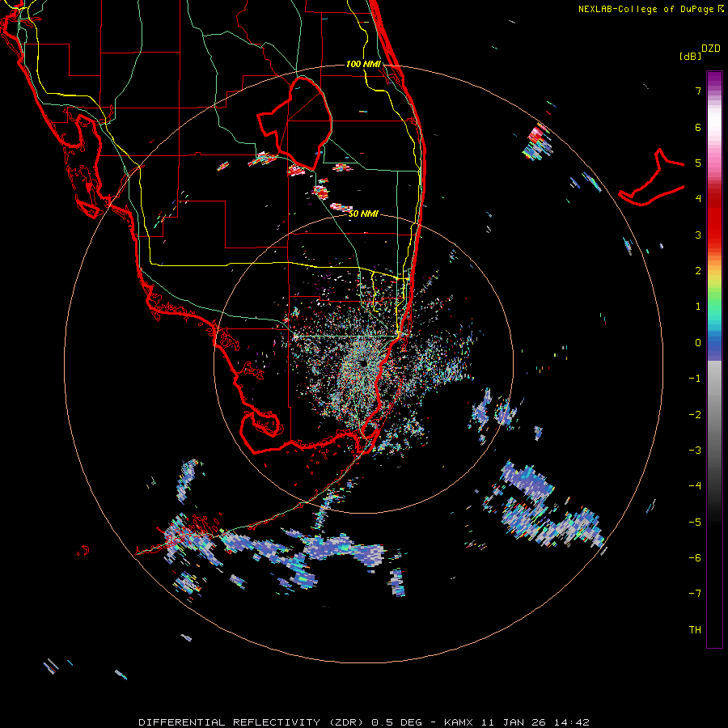
Task: Select the "0" value on the color scale
Action: coord(698,343)
